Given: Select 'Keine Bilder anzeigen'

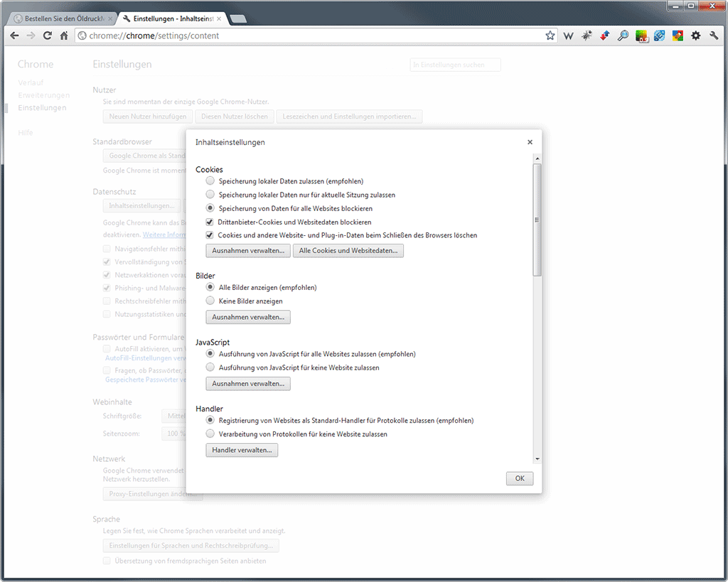Looking at the screenshot, I should tap(210, 301).
